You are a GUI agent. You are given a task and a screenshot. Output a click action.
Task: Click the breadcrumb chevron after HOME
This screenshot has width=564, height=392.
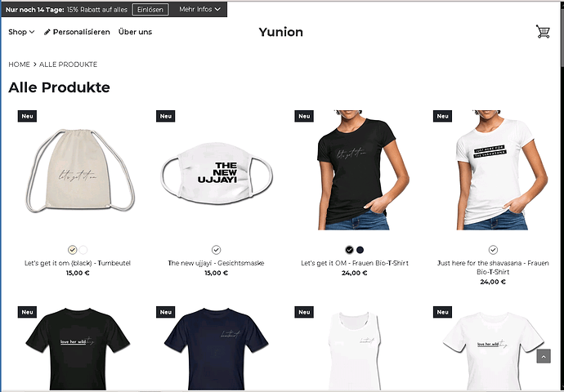[x=35, y=65]
